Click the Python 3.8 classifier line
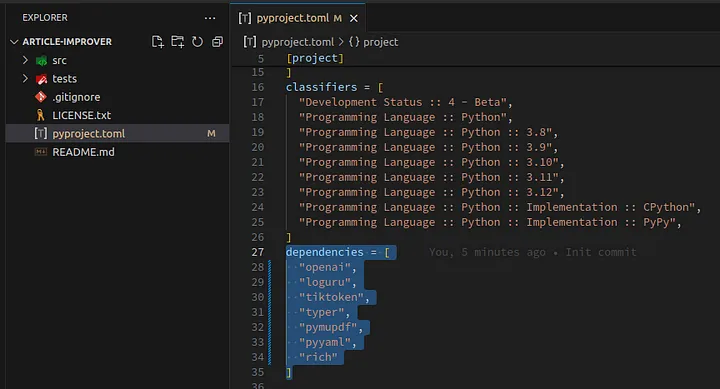The width and height of the screenshot is (720, 389). pos(428,132)
